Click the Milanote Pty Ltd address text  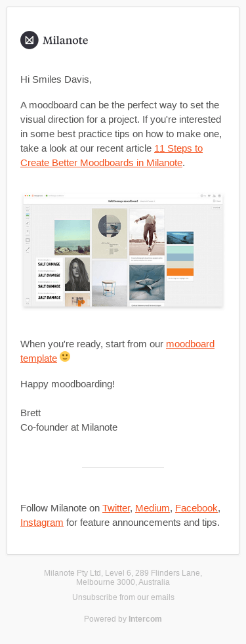123,578
